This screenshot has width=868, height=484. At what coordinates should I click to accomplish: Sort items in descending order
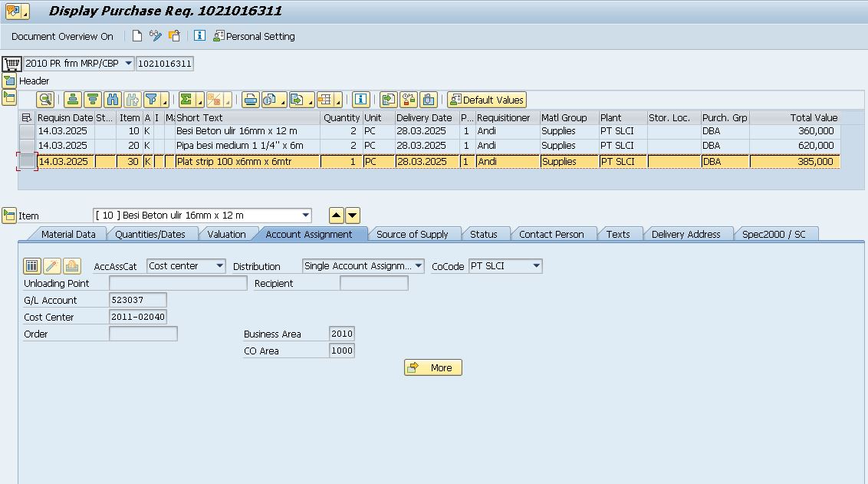93,100
